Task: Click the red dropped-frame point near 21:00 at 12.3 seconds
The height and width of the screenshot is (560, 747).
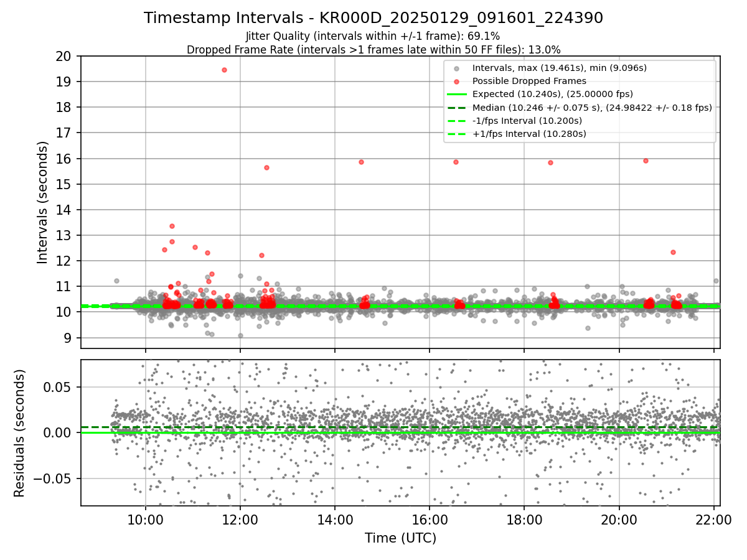Action: click(x=673, y=252)
